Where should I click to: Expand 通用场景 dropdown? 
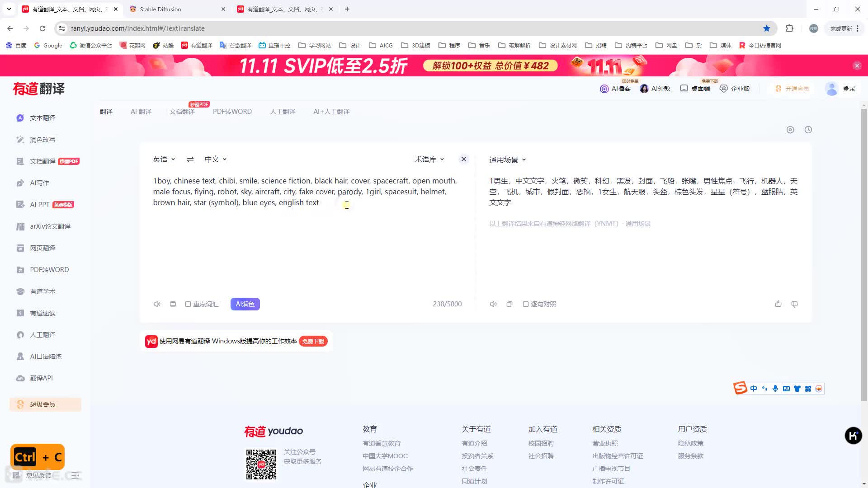click(x=507, y=160)
